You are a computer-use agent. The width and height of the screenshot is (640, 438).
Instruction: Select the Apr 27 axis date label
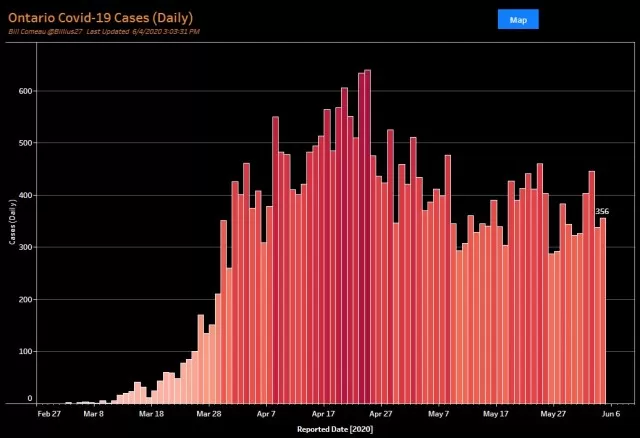(x=381, y=414)
